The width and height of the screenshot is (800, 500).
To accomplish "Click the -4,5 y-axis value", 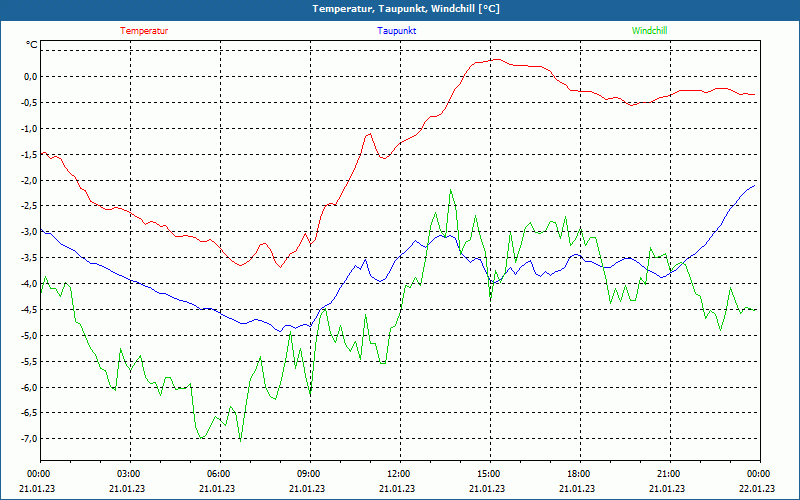I will click(30, 309).
